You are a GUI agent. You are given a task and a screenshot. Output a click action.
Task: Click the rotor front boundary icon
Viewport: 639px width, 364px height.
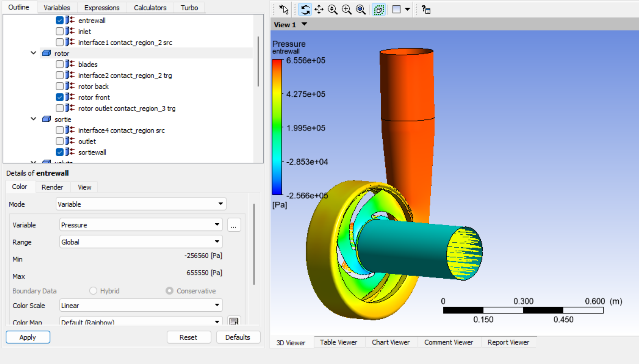coord(70,97)
